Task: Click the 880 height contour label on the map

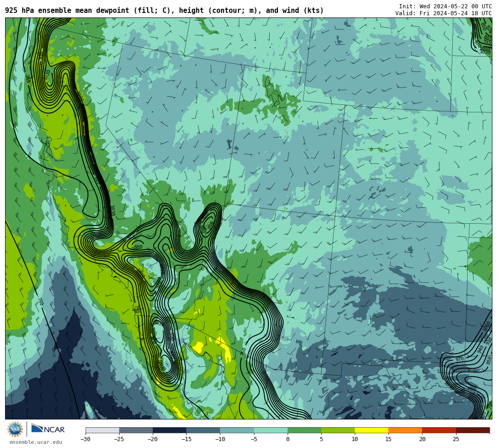Action: (x=138, y=247)
